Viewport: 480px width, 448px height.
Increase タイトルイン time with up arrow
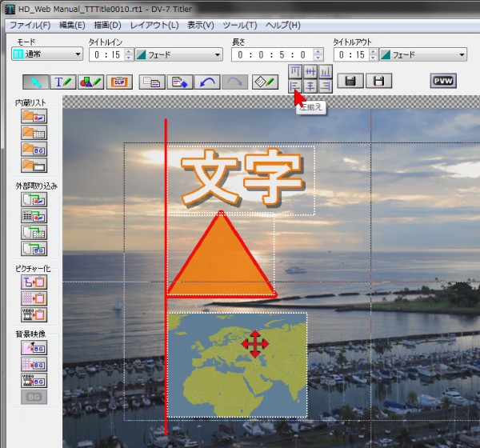point(129,51)
